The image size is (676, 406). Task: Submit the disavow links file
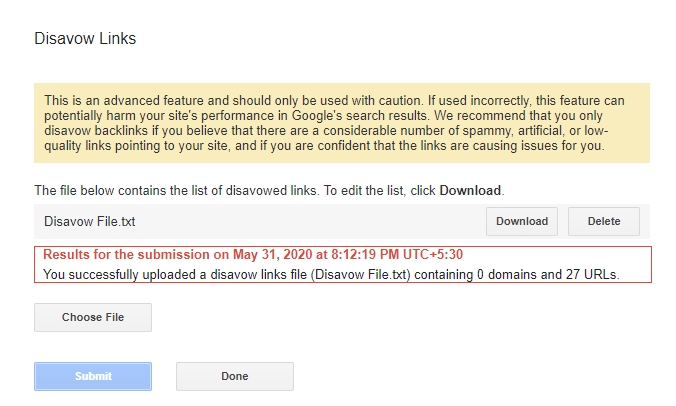[93, 376]
